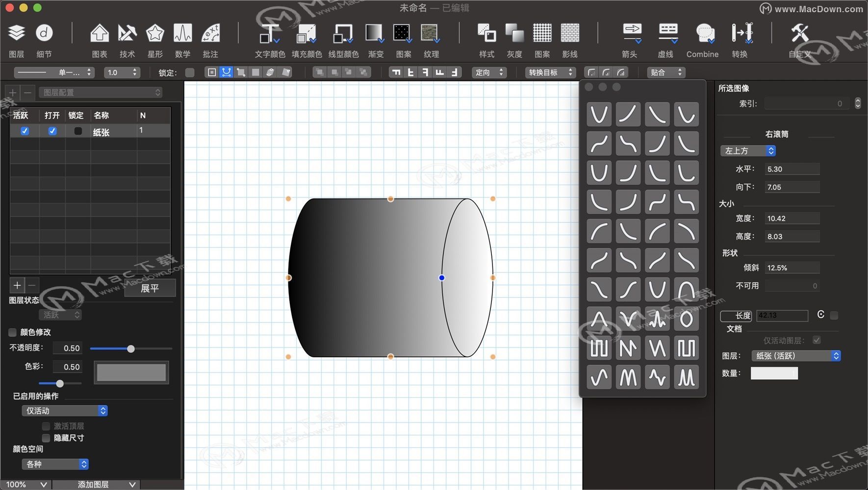This screenshot has width=868, height=490.
Task: Enable the 隐藏尺寸 checkbox
Action: point(46,438)
